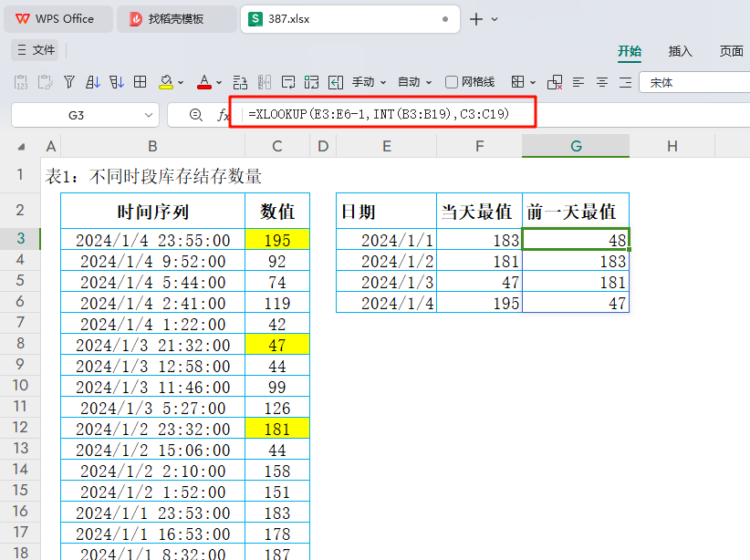
Task: Click the new tab plus button
Action: click(476, 19)
